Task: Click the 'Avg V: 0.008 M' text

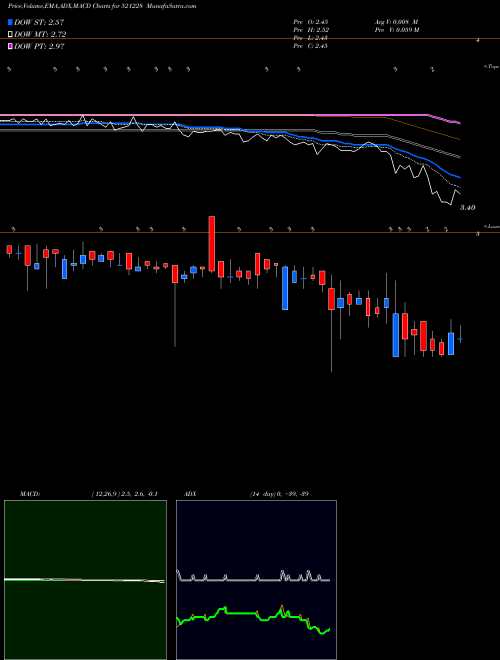Action: tap(396, 21)
